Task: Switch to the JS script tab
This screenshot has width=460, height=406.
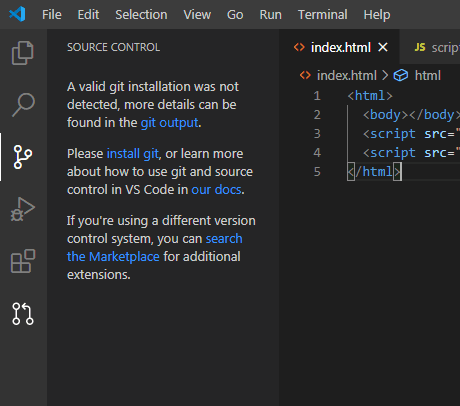Action: tap(430, 47)
